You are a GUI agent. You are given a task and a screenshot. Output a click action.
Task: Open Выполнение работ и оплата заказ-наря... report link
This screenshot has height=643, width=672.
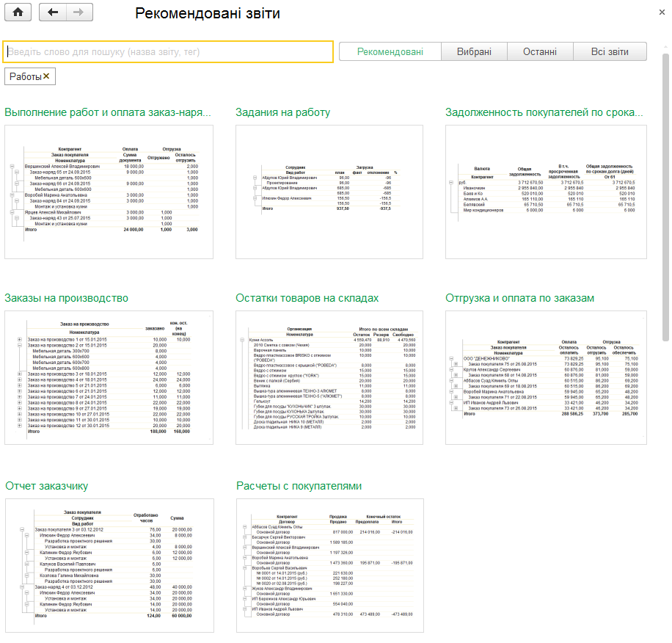pos(108,112)
